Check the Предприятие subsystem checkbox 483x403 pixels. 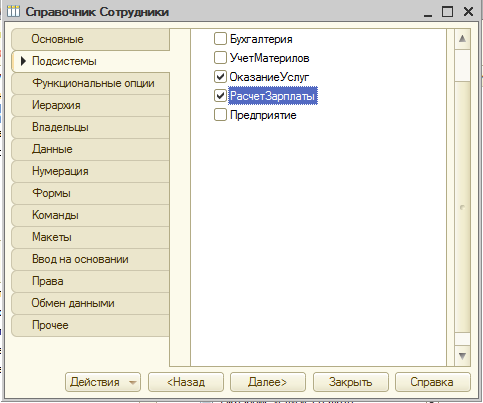220,115
